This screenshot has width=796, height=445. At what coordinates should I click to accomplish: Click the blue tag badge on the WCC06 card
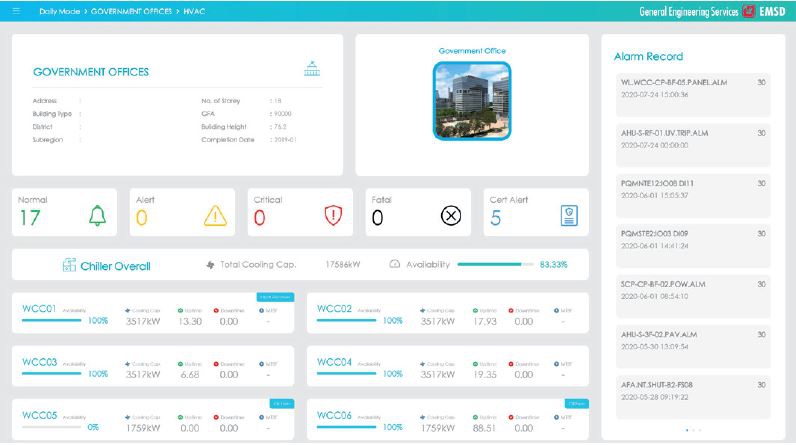pyautogui.click(x=577, y=403)
